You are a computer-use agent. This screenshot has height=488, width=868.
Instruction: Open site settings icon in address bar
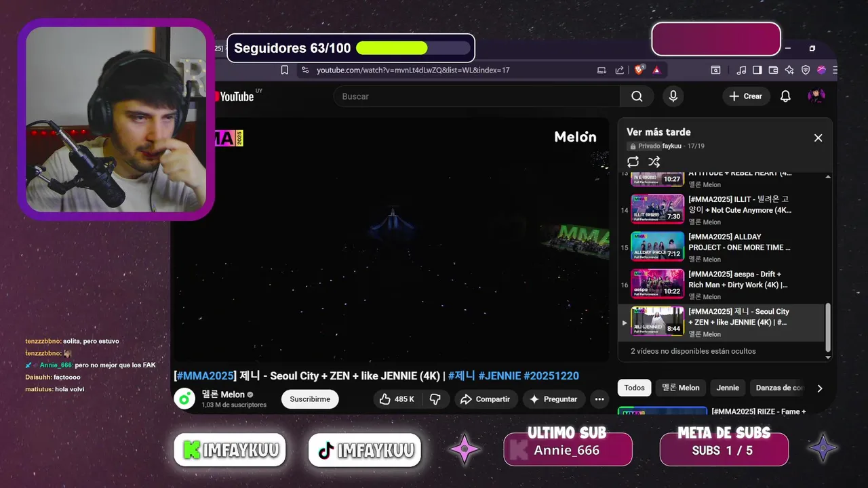pyautogui.click(x=305, y=70)
